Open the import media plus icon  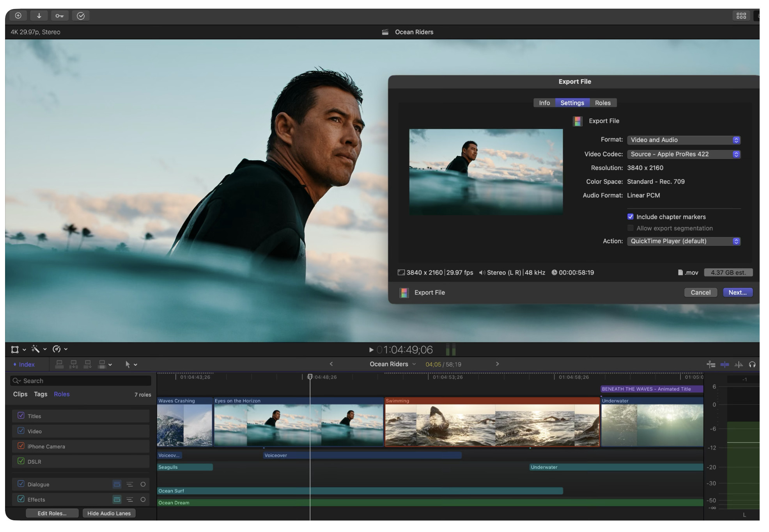[x=18, y=16]
